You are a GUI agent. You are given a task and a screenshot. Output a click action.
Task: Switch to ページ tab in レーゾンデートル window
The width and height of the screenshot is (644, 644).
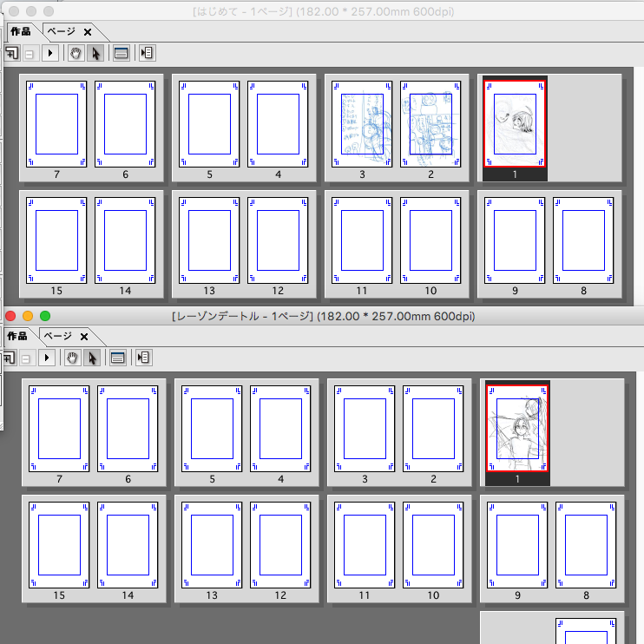[58, 337]
